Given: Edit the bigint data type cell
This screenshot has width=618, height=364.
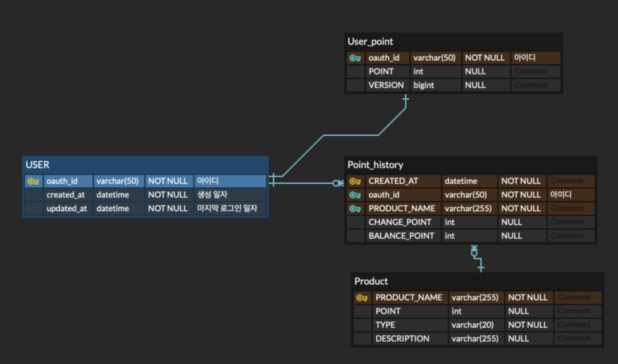Looking at the screenshot, I should [424, 85].
